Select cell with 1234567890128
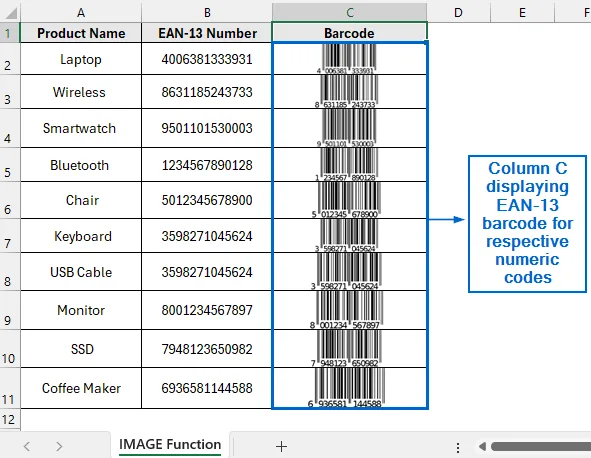591x458 pixels. (207, 165)
